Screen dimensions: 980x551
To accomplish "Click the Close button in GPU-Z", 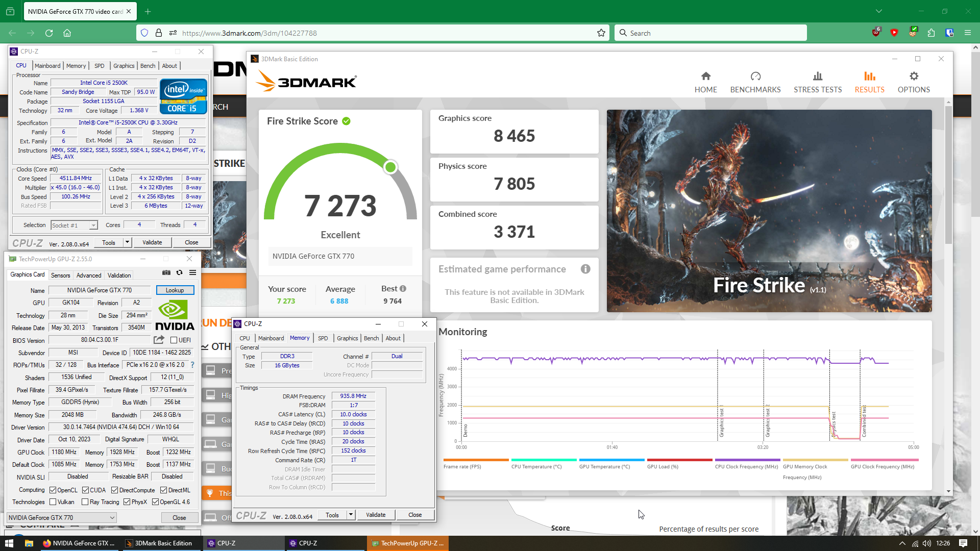I will click(179, 517).
